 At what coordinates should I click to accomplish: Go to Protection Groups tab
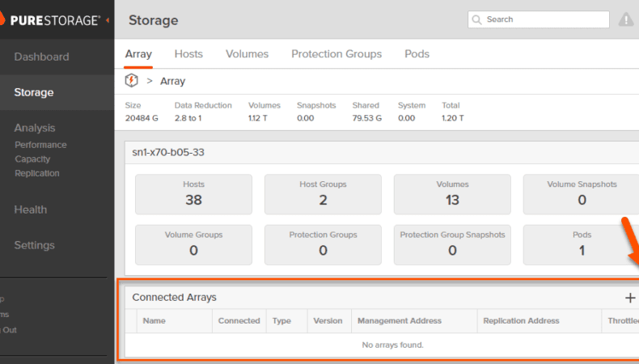point(336,54)
